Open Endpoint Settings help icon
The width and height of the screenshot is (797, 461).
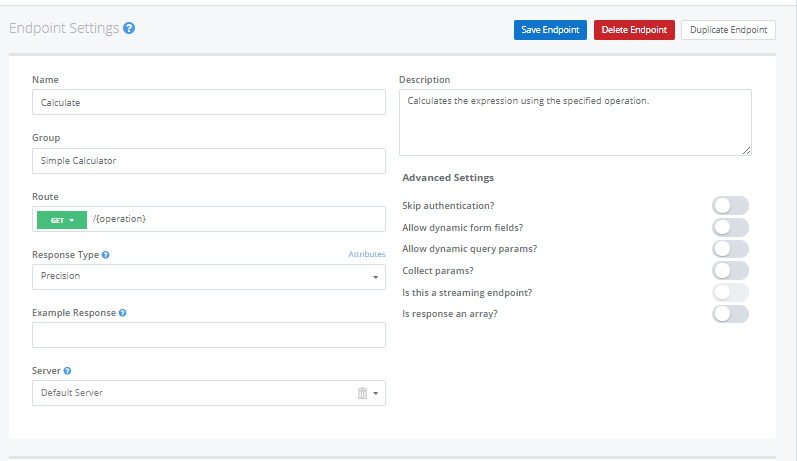coord(129,28)
